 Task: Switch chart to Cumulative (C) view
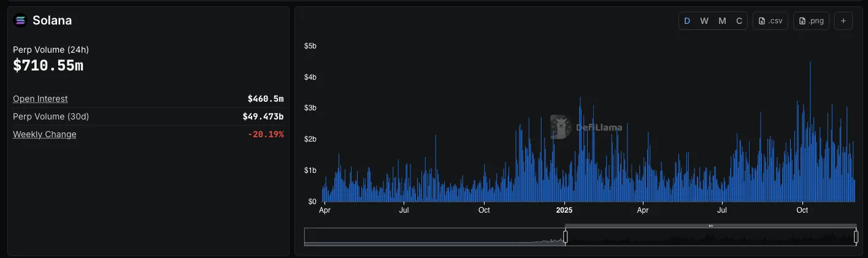[x=739, y=21]
